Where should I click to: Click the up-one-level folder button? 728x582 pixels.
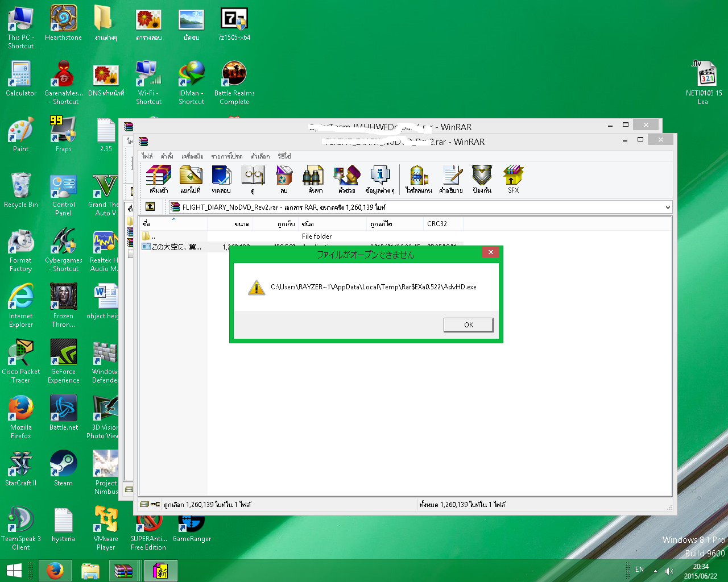pyautogui.click(x=150, y=207)
